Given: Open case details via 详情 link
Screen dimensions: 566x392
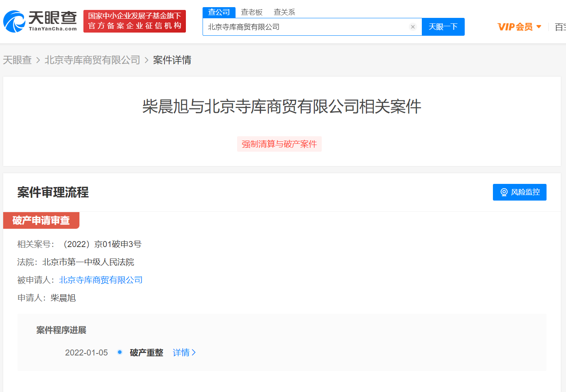Looking at the screenshot, I should [x=181, y=352].
